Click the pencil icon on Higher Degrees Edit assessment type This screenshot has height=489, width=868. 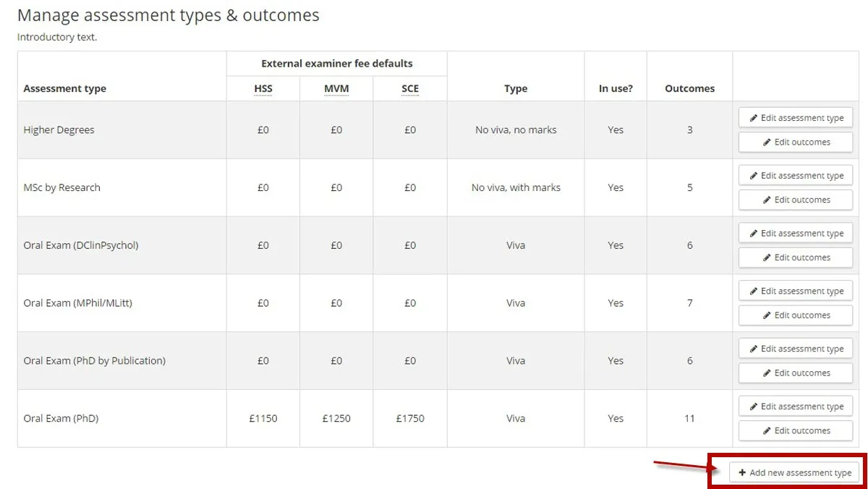coord(752,117)
